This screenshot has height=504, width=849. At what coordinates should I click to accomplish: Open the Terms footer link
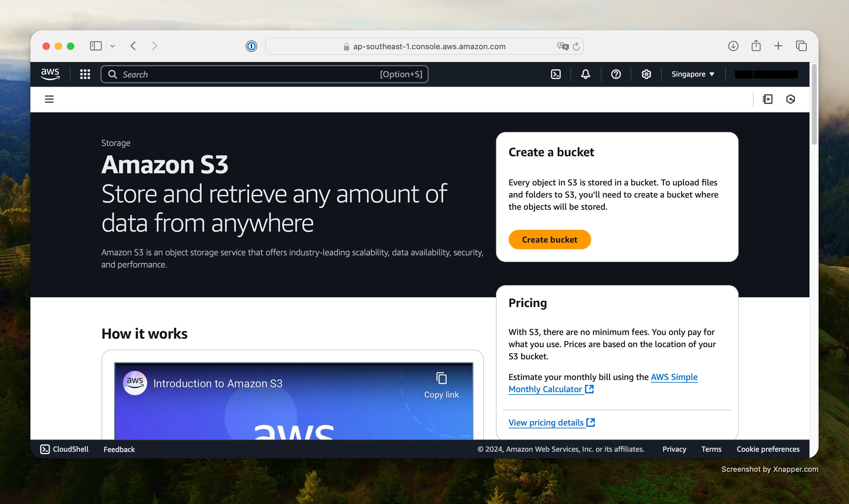pos(711,449)
